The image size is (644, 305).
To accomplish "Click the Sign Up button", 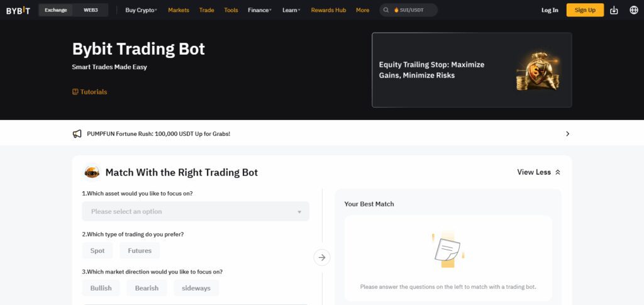I will 586,10.
